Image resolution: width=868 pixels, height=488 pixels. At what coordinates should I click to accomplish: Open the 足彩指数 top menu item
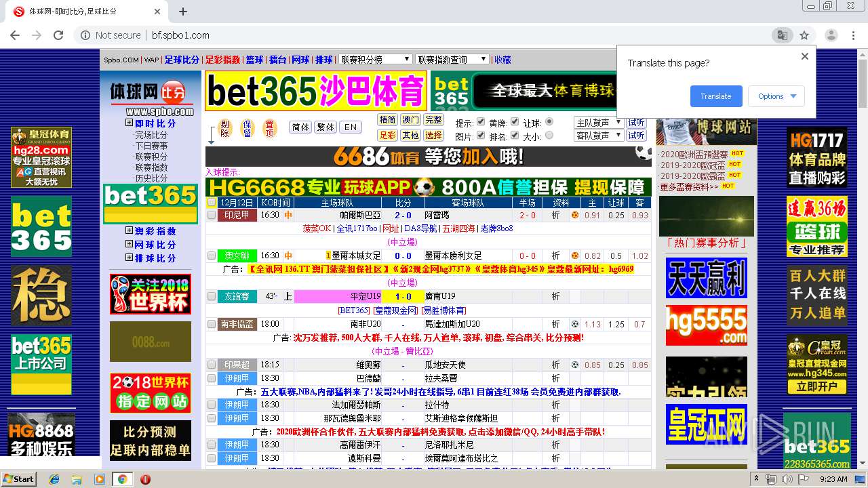222,60
